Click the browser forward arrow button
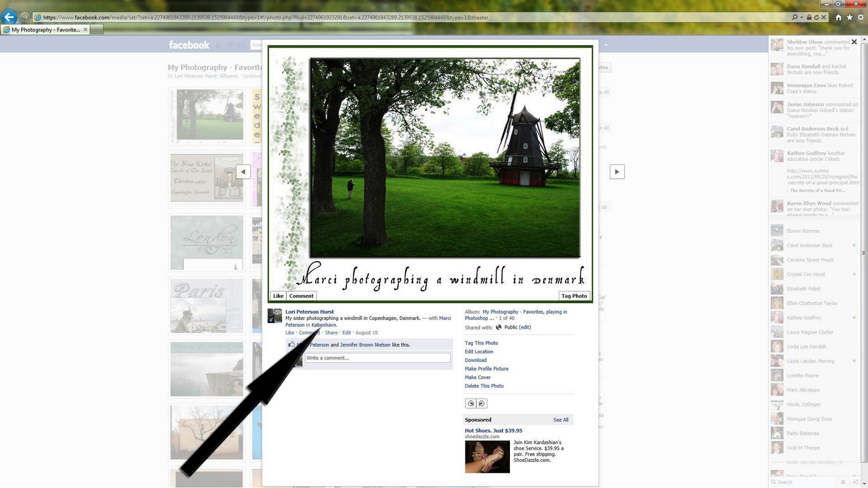The width and height of the screenshot is (868, 488). point(24,17)
